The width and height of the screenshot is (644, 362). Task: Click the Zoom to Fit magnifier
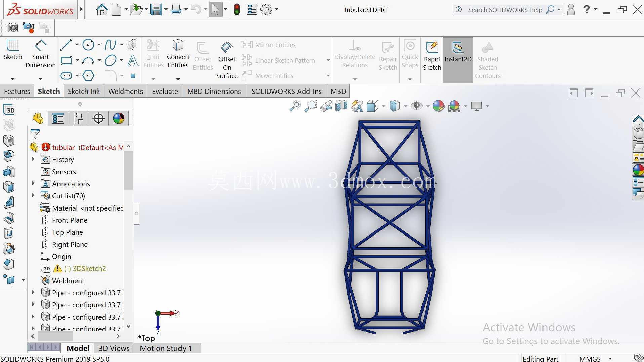pos(295,106)
